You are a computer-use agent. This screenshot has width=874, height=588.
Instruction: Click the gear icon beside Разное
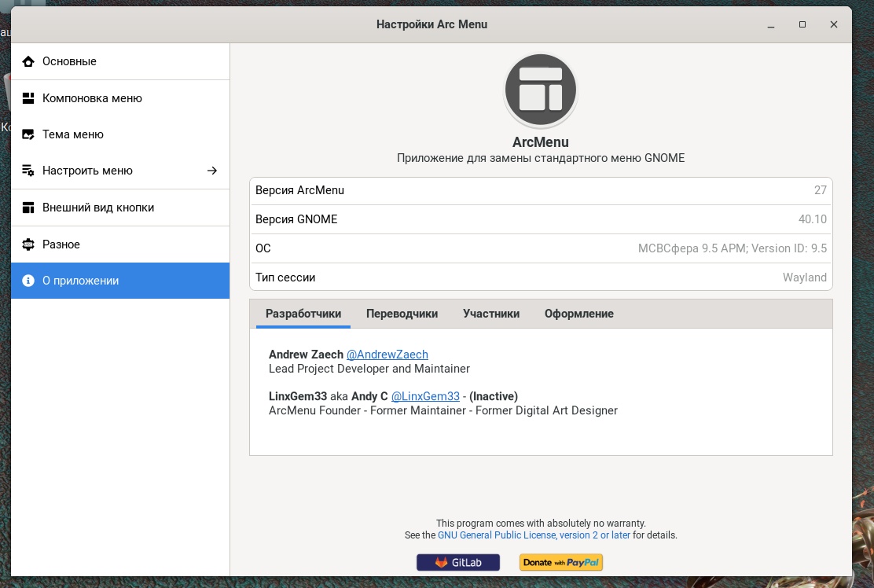click(x=28, y=244)
